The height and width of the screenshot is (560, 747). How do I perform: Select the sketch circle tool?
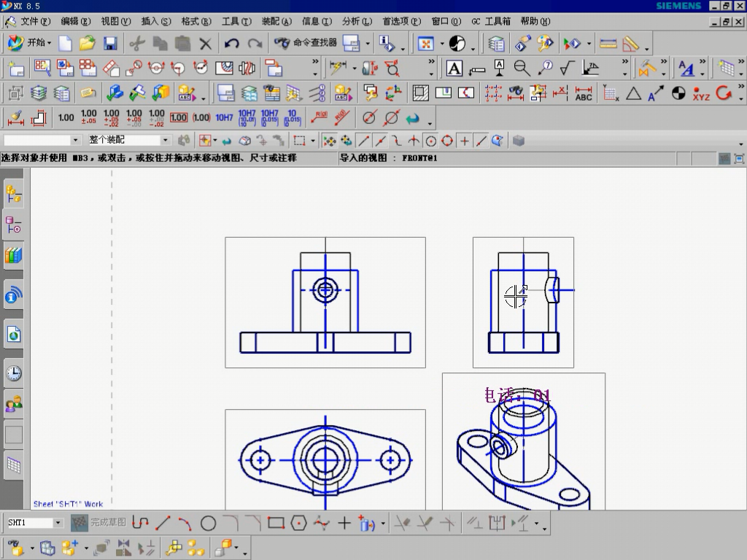click(208, 524)
